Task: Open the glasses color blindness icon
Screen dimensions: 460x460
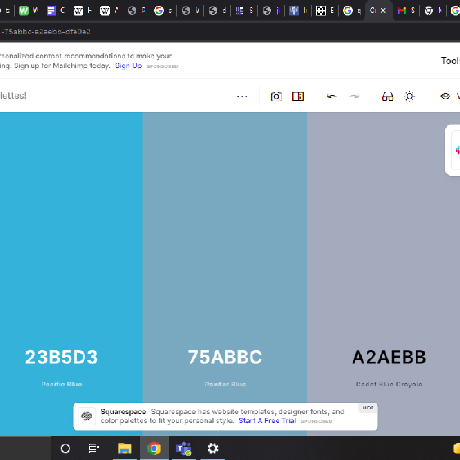Action: [x=387, y=97]
